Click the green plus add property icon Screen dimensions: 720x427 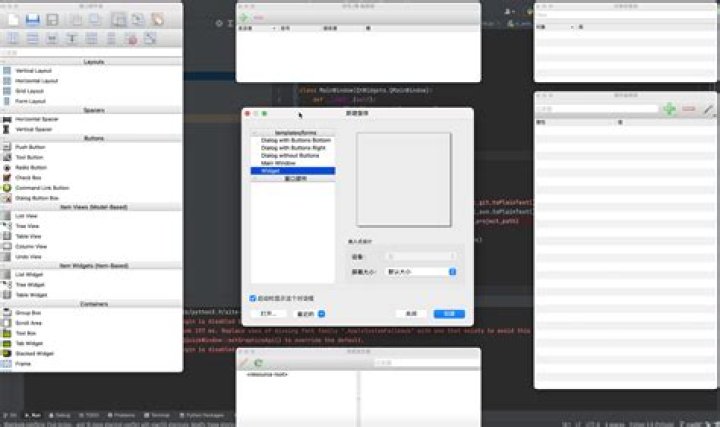tap(669, 108)
